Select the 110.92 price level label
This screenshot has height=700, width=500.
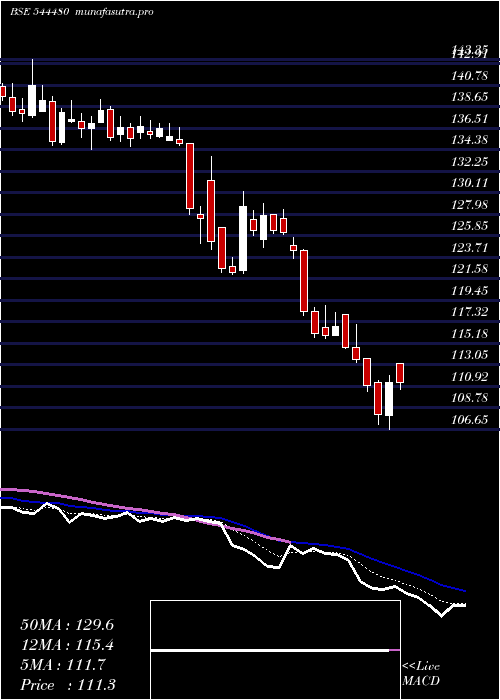470,377
